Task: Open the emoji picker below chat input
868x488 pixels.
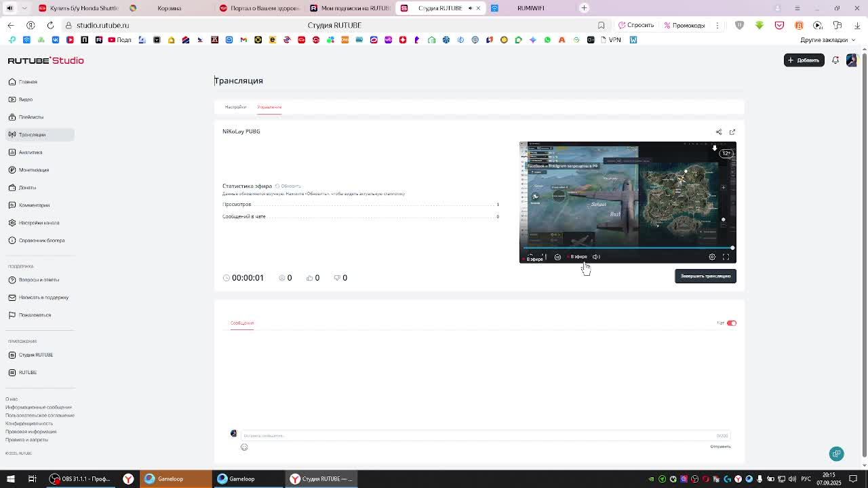Action: pos(244,447)
